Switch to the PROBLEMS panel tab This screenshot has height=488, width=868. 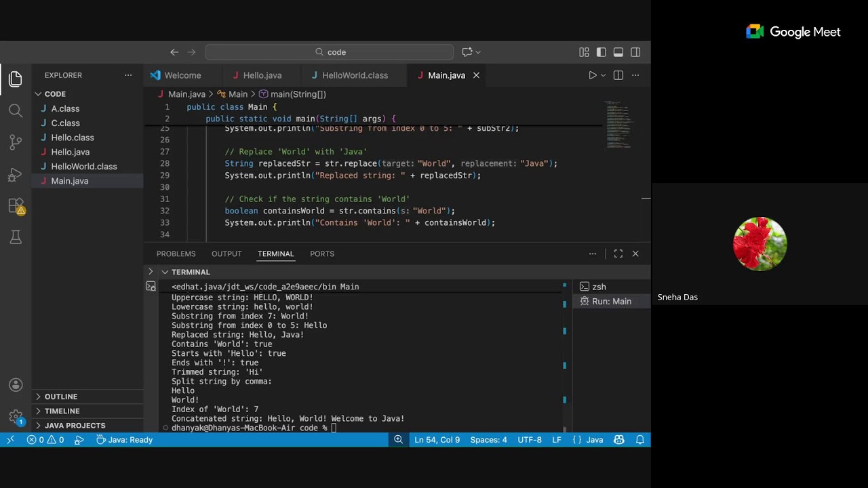point(176,253)
